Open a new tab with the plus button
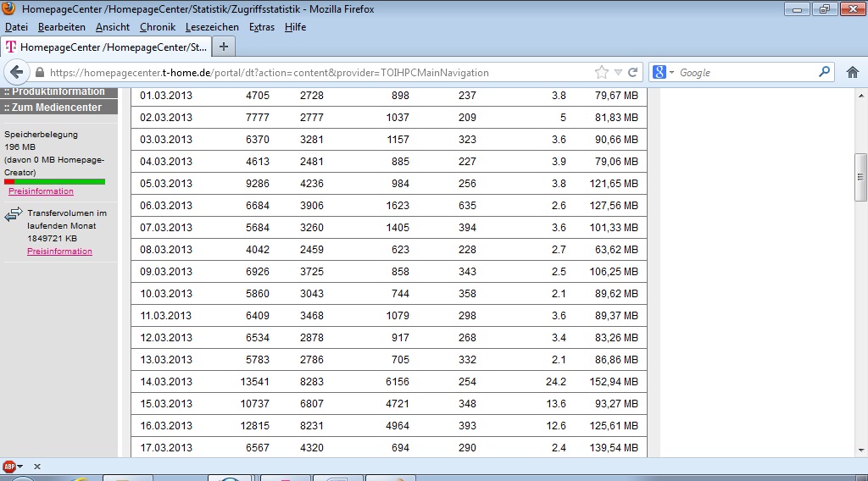The width and height of the screenshot is (868, 481). tap(224, 47)
